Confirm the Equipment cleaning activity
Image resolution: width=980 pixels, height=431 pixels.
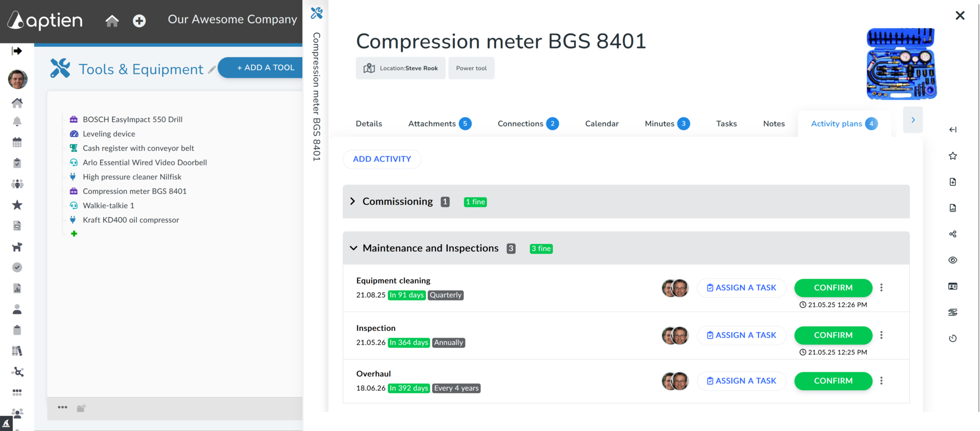(x=833, y=288)
